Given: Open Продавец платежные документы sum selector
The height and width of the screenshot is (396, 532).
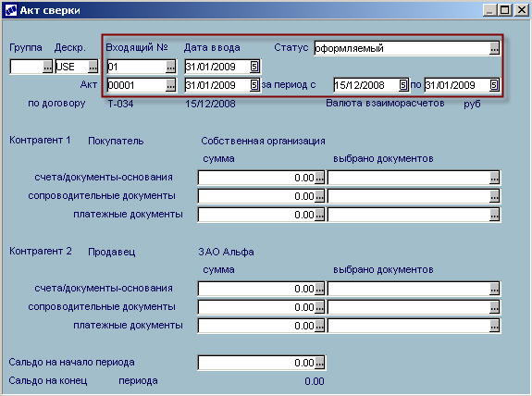Looking at the screenshot, I should [x=319, y=326].
